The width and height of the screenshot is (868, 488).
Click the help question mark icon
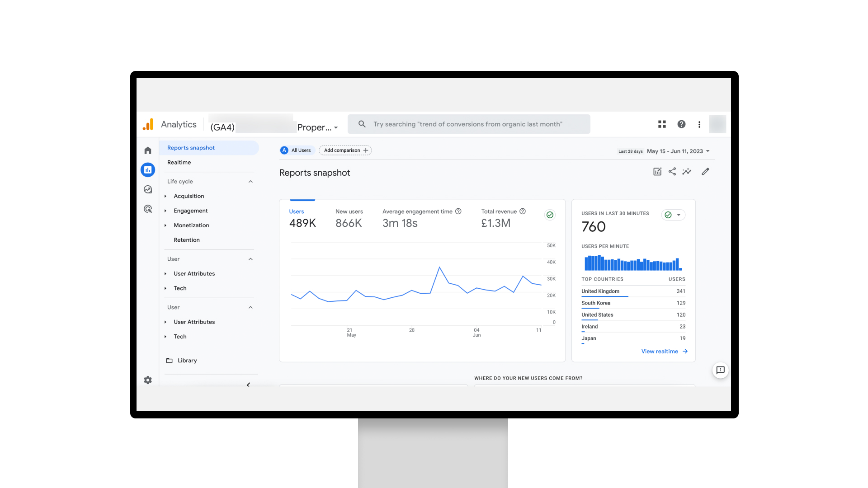[681, 124]
